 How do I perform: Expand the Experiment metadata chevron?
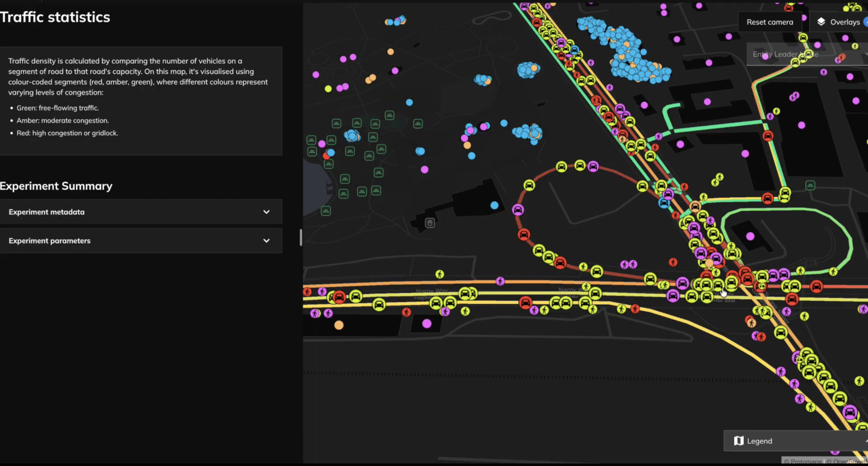coord(266,212)
